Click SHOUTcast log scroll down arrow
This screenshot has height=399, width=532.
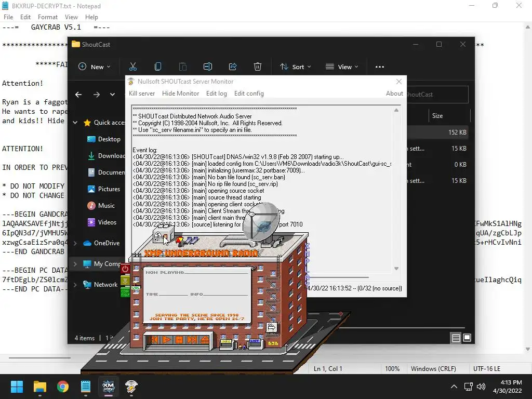coord(396,269)
